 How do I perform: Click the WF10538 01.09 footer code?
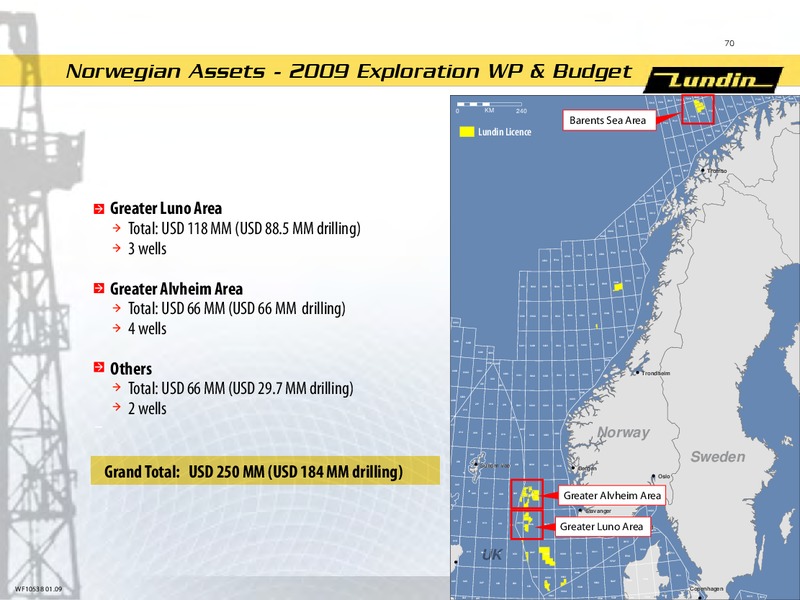tap(39, 589)
